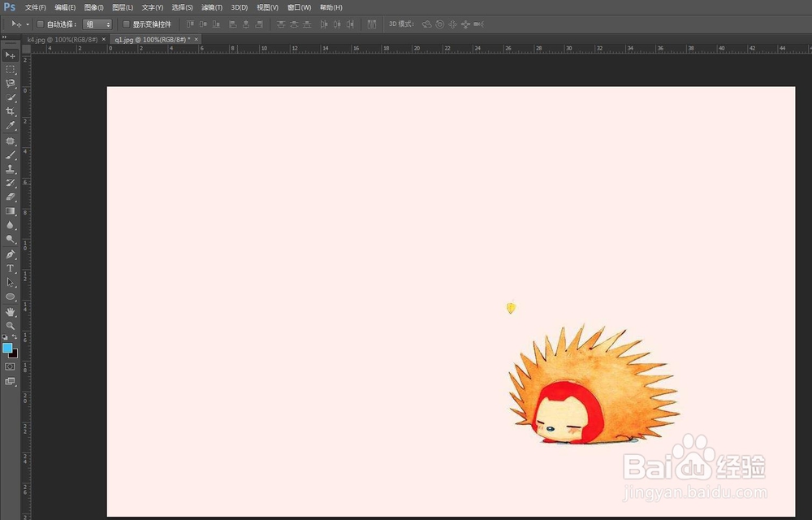Select the Eraser tool
812x520 pixels.
10,197
